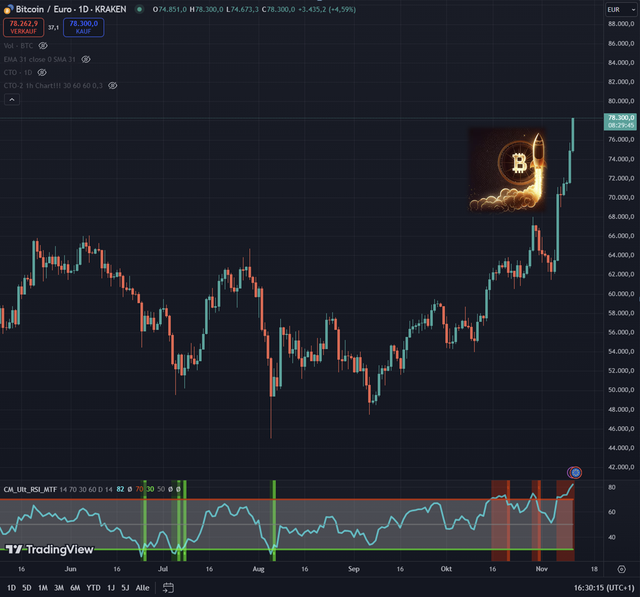Click the Okt label on time axis
This screenshot has height=597, width=640.
click(446, 569)
